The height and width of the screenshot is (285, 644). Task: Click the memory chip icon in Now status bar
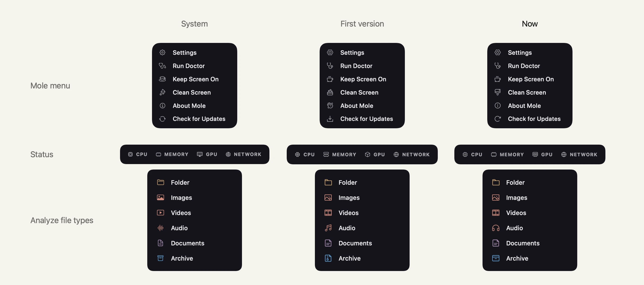coord(494,155)
